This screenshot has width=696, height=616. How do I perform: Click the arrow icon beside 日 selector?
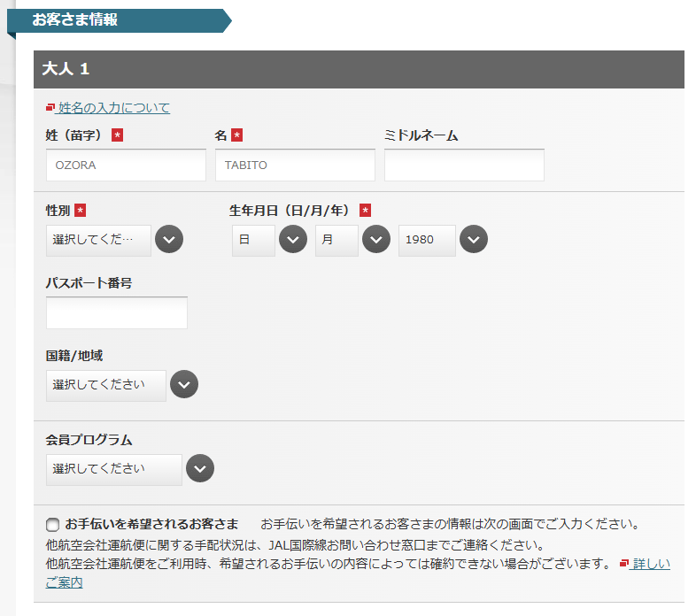293,239
